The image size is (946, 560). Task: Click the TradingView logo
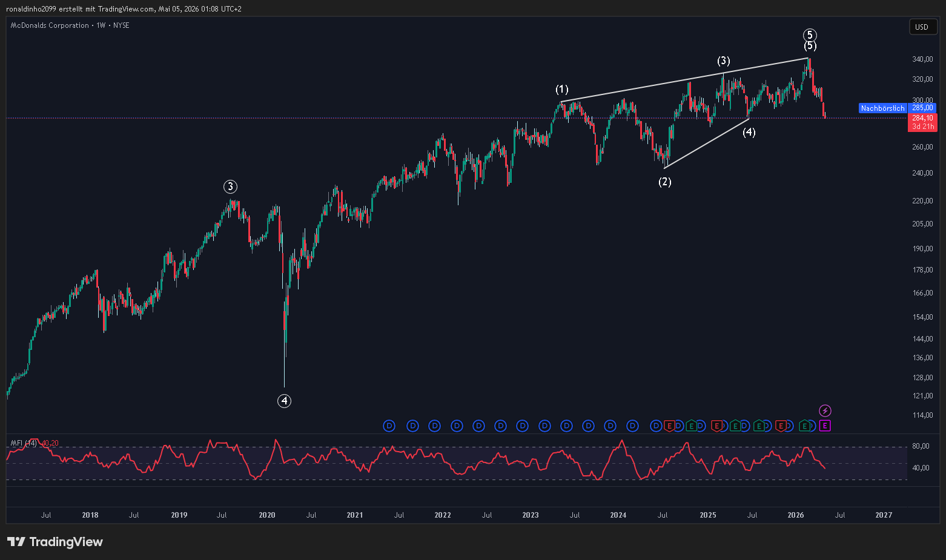click(x=55, y=542)
